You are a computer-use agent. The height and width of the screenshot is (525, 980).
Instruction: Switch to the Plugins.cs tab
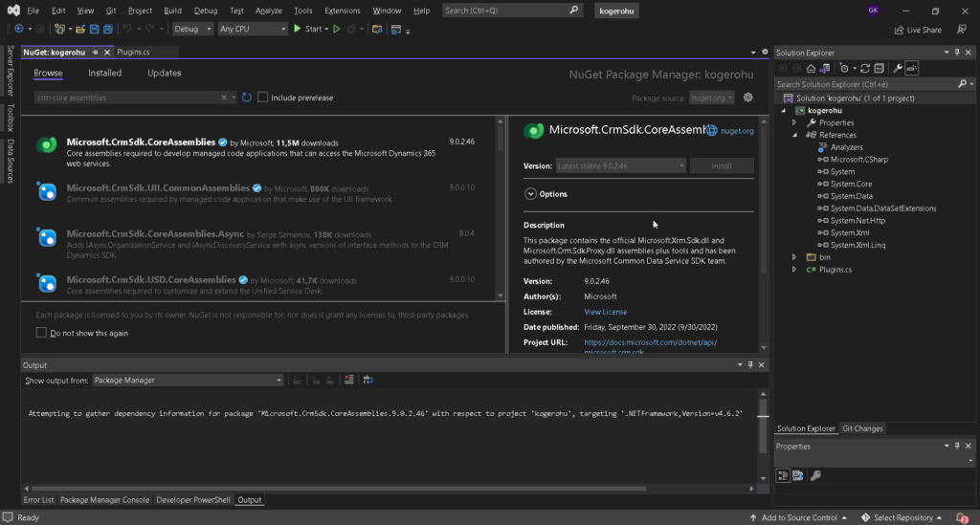(133, 52)
